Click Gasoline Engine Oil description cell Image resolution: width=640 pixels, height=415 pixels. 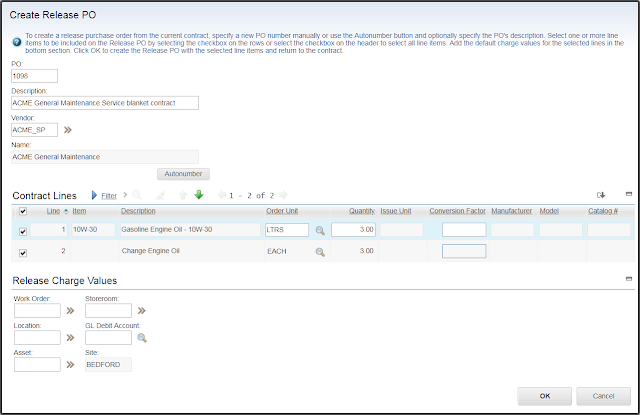pyautogui.click(x=190, y=229)
